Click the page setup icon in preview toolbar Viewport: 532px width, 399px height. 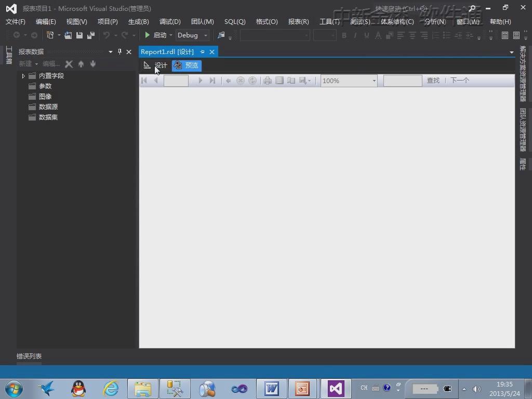click(x=291, y=81)
